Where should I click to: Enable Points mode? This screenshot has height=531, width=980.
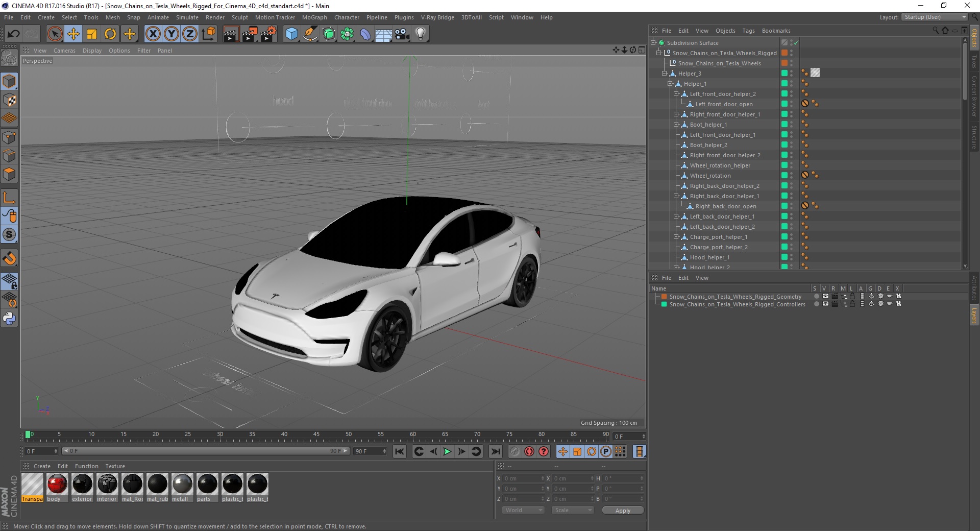[x=9, y=137]
